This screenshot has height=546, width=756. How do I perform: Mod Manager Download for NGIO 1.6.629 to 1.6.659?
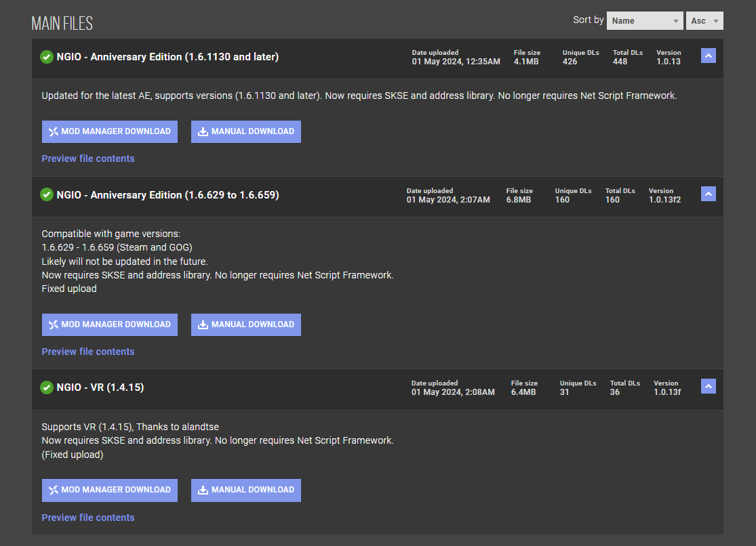coord(109,324)
